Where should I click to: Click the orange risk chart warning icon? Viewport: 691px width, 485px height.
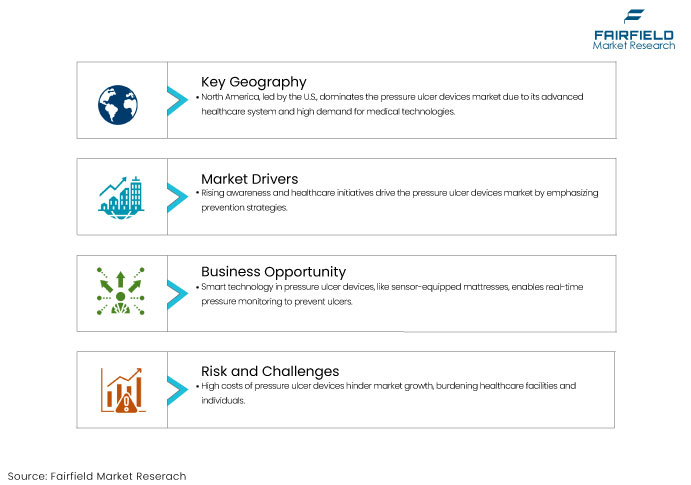pos(123,390)
